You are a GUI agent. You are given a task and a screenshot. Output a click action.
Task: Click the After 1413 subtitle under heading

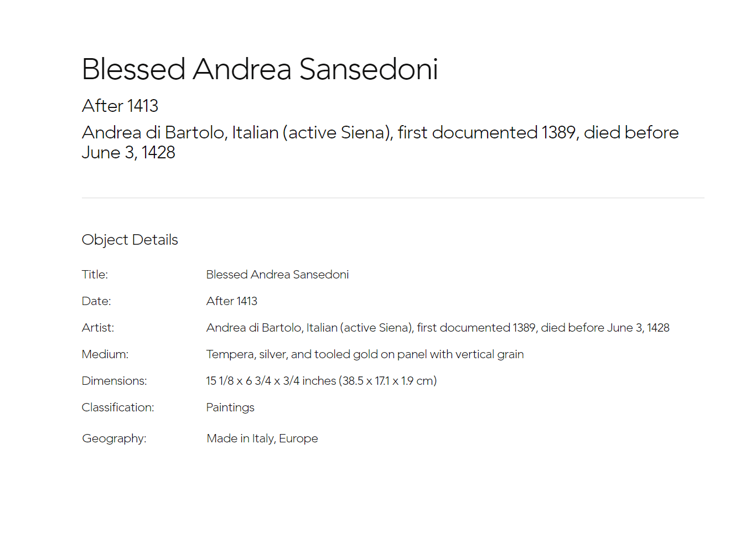[120, 106]
